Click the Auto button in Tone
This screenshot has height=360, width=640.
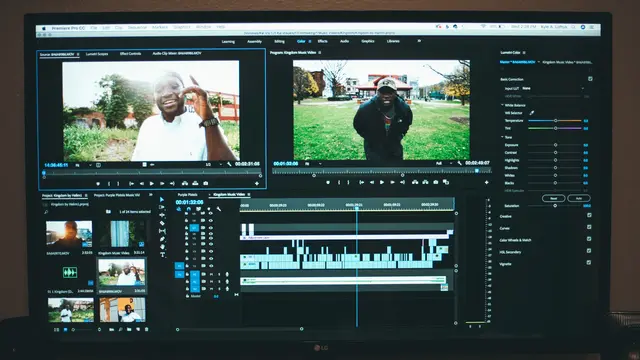click(579, 198)
